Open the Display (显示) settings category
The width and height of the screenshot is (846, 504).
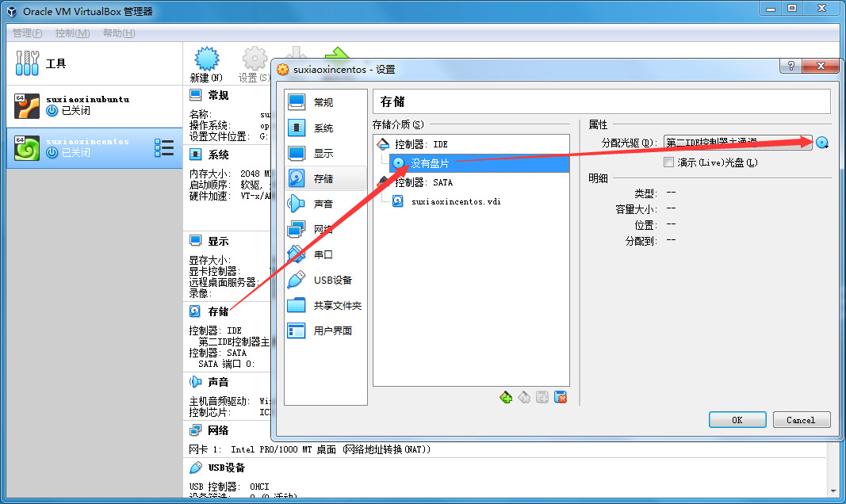[325, 153]
